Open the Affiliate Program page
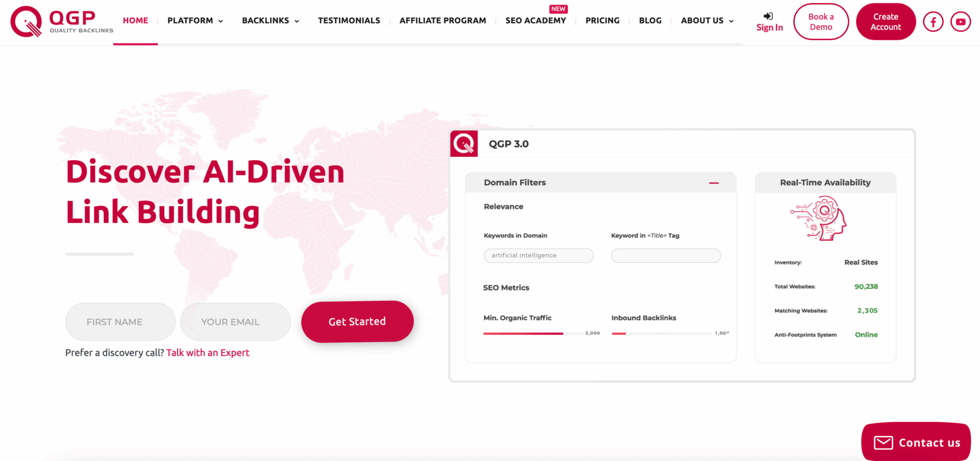This screenshot has width=980, height=461. [x=443, y=21]
